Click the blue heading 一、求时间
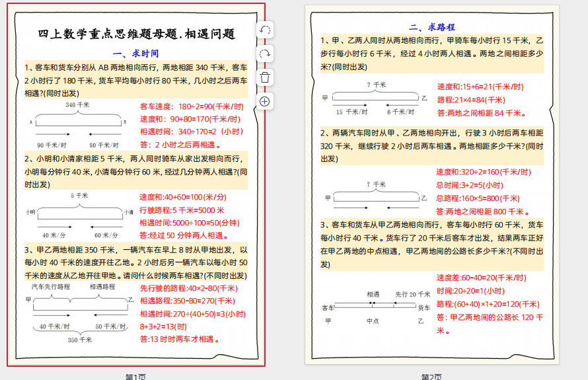Screen dimensions: 588x380 (136, 53)
